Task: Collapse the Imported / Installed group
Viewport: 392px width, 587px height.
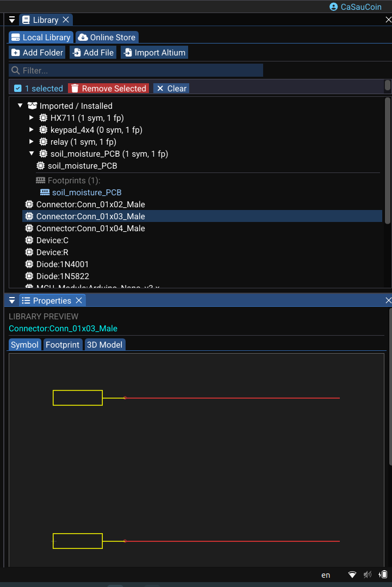Action: coord(20,106)
